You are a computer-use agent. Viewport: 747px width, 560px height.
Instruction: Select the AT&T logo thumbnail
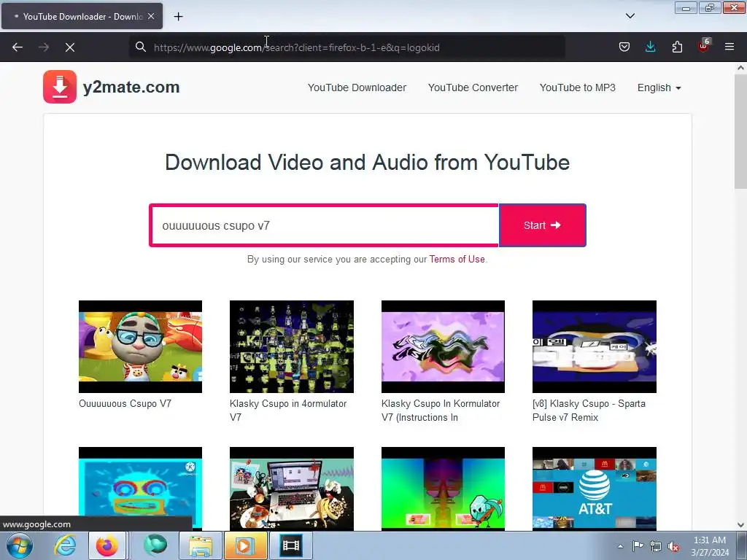point(594,489)
